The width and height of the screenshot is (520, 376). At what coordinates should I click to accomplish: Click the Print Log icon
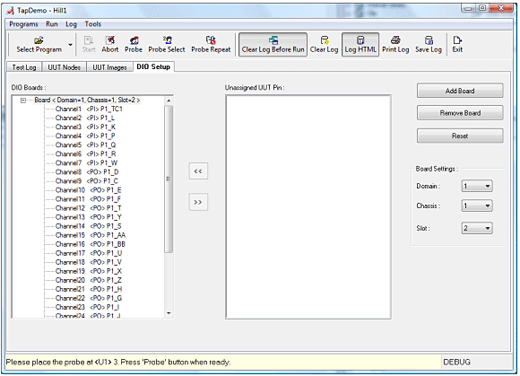[x=395, y=45]
